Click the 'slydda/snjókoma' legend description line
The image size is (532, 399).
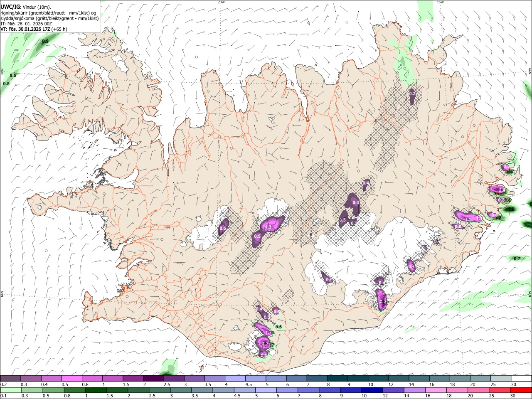(x=49, y=18)
